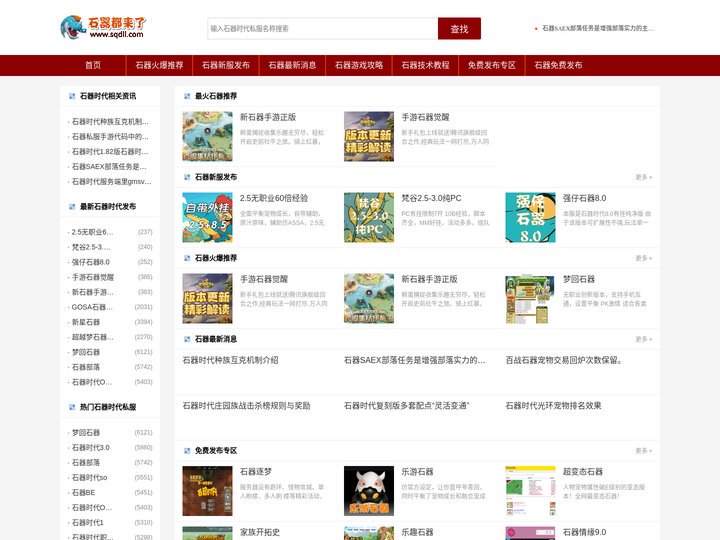Screen dimensions: 720x540
Task: Open sidebar news 石器时代服务端里gmsv...
Action: 111,181
